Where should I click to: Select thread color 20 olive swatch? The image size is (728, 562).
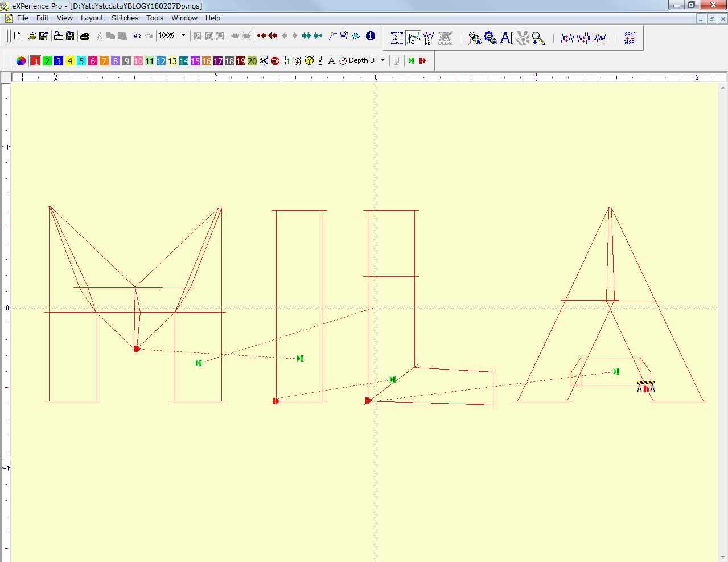252,61
